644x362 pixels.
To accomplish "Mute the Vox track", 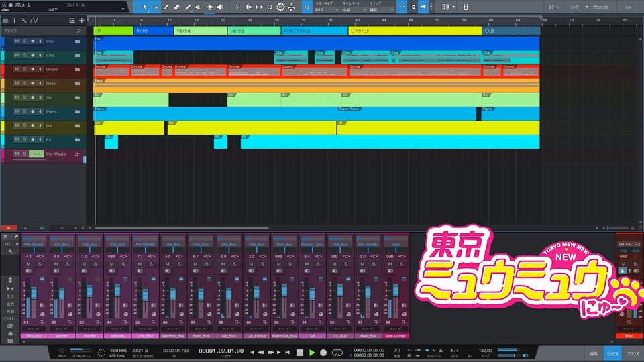I will click(16, 41).
